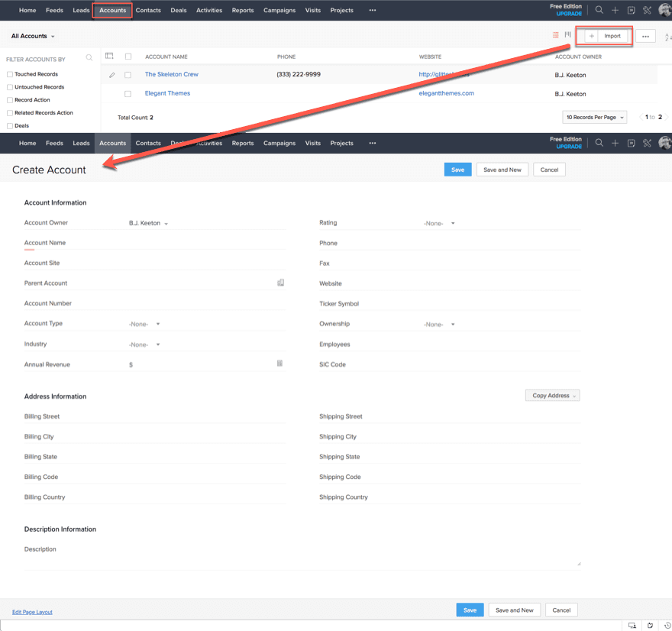The width and height of the screenshot is (672, 631).
Task: Click the user avatar in the top corner
Action: pyautogui.click(x=664, y=10)
